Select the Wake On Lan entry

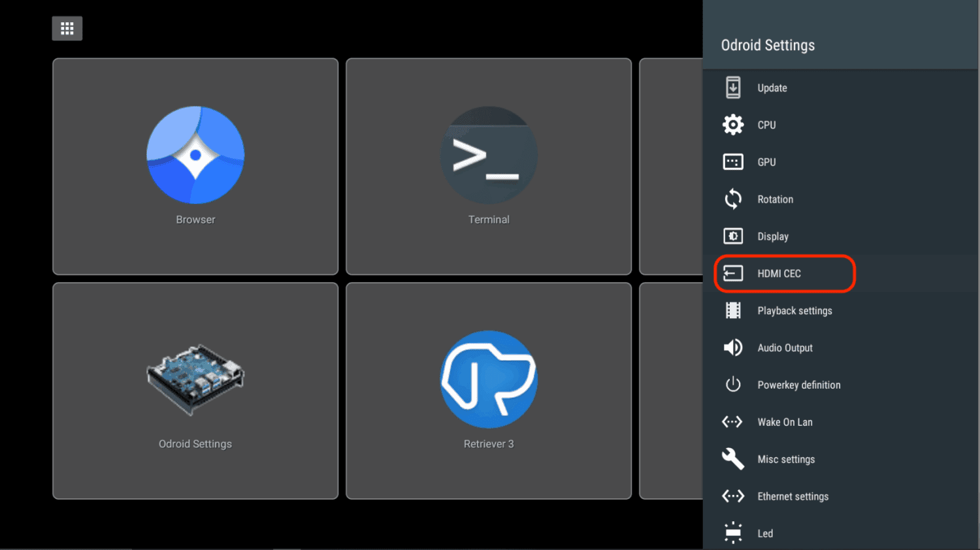tap(841, 422)
